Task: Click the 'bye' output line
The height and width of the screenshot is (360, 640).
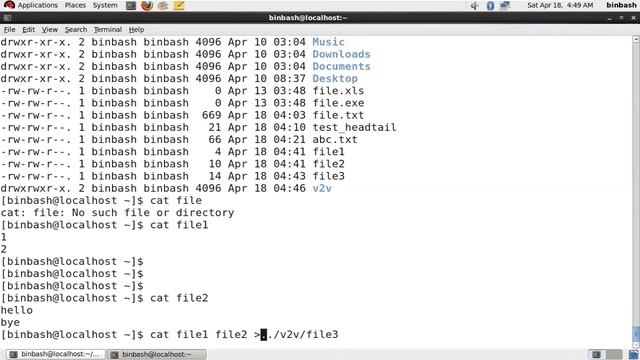Action: (10, 322)
